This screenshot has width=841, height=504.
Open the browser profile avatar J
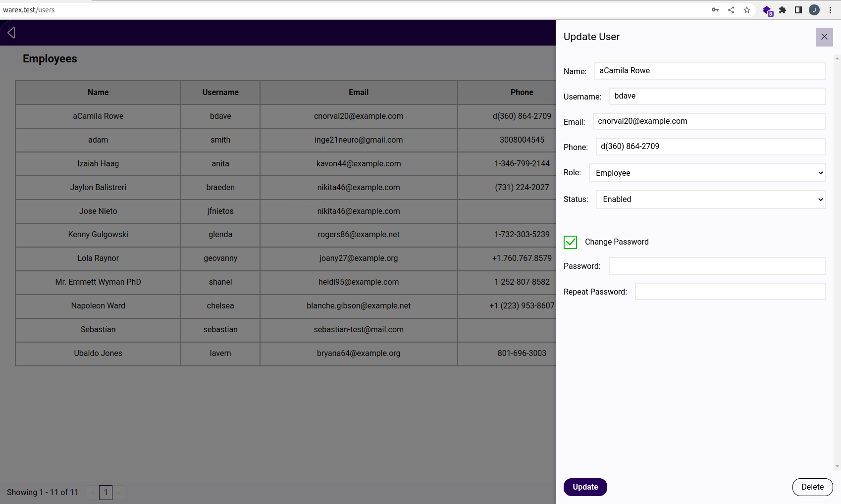[814, 10]
